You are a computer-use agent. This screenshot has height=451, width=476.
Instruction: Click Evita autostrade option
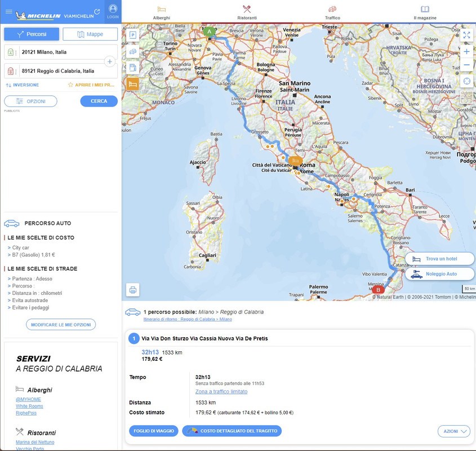click(30, 300)
